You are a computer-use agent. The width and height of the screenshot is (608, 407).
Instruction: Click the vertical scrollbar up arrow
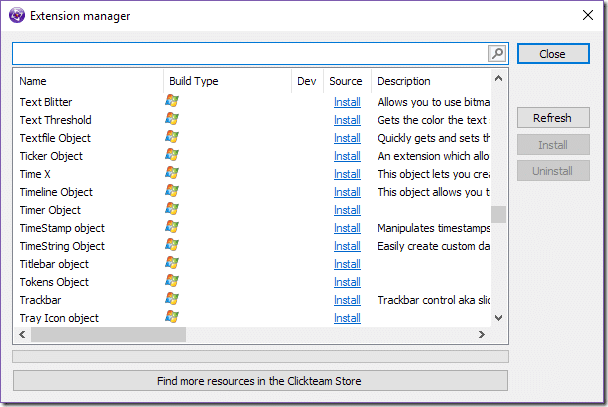[499, 79]
